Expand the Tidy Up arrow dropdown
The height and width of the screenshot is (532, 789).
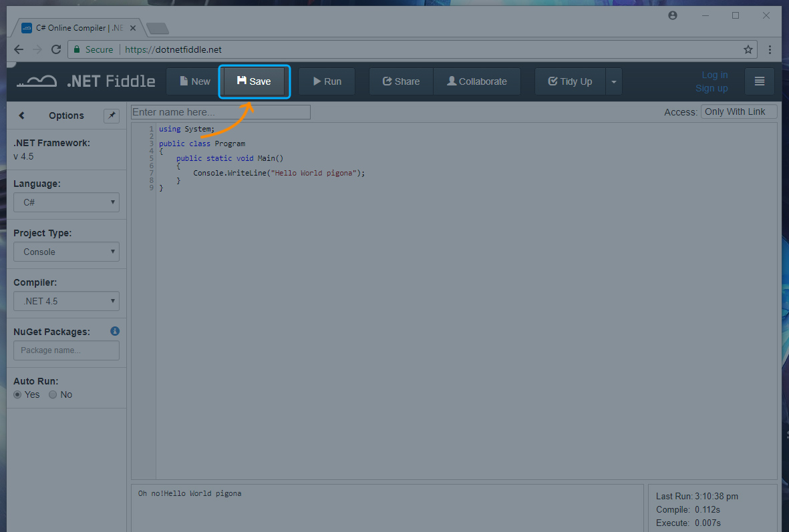(x=614, y=81)
